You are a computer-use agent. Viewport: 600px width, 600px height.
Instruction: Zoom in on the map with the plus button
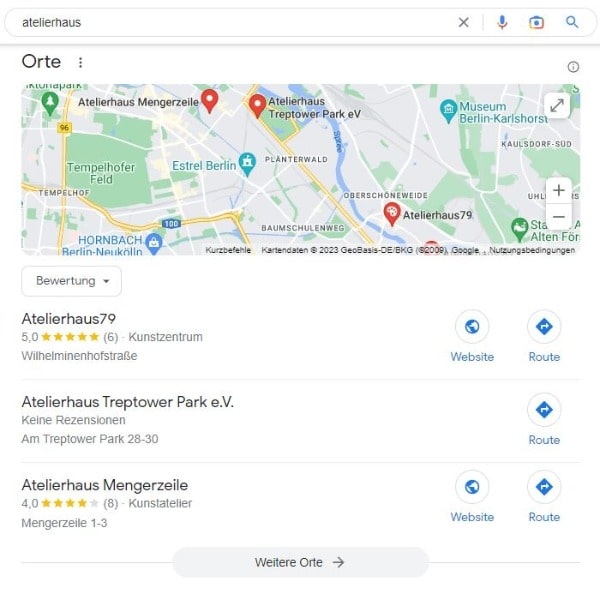559,190
